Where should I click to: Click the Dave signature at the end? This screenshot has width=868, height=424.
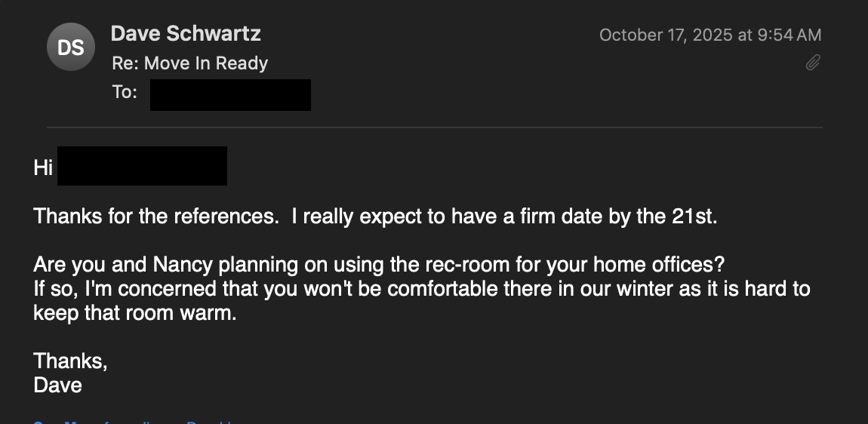coord(58,386)
